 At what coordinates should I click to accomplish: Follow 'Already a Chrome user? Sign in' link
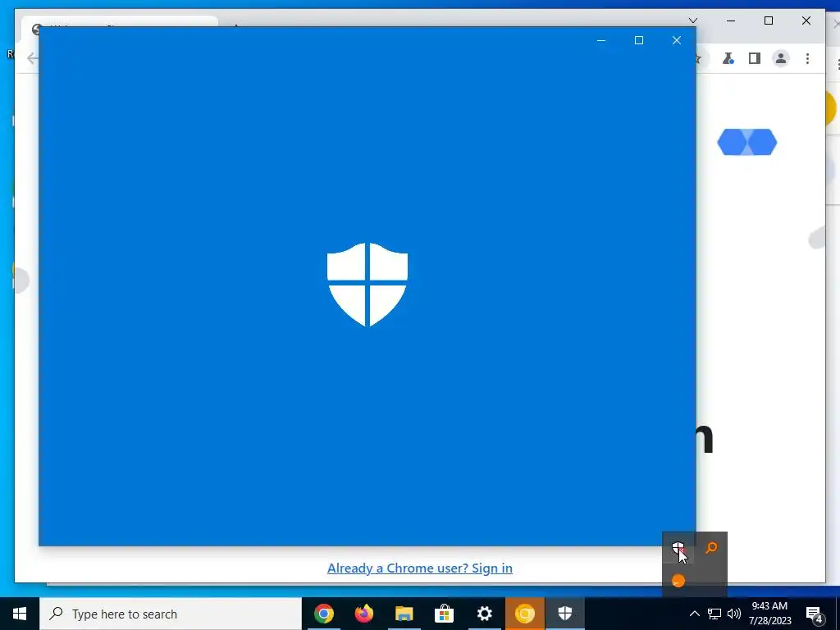coord(420,568)
